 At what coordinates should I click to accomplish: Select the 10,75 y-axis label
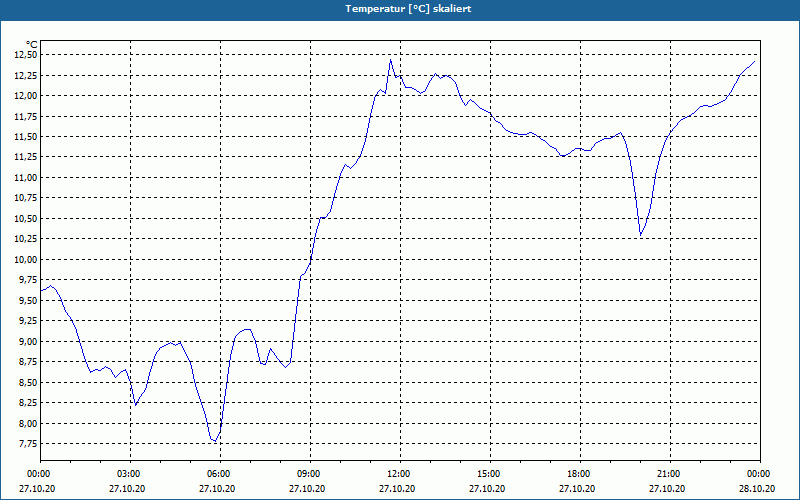25,198
